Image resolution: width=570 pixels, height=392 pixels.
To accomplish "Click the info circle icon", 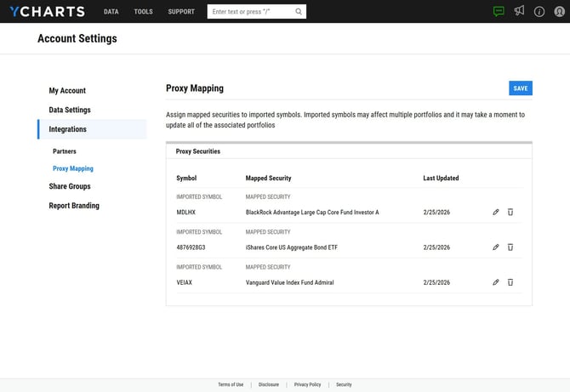I will [x=539, y=12].
